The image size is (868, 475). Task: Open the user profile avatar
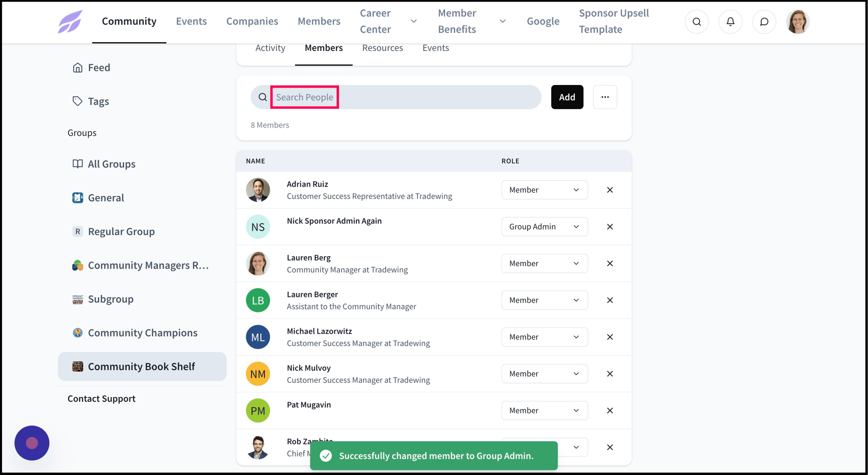(x=798, y=21)
